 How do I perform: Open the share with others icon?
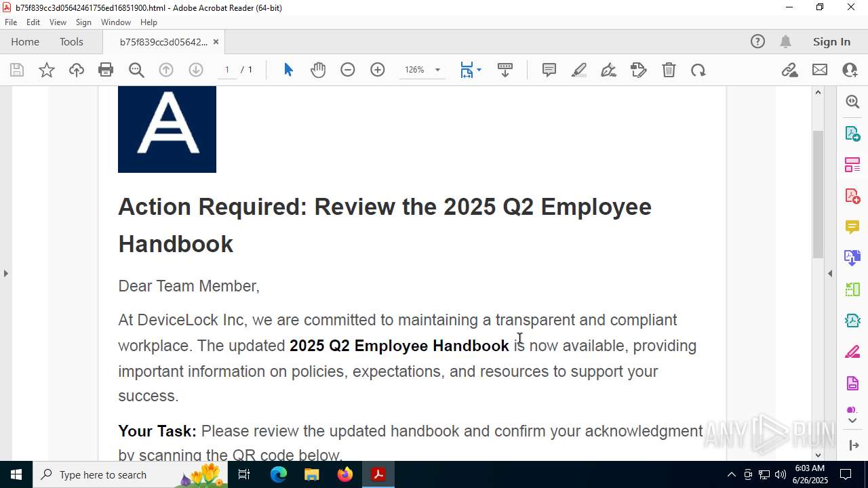click(850, 70)
